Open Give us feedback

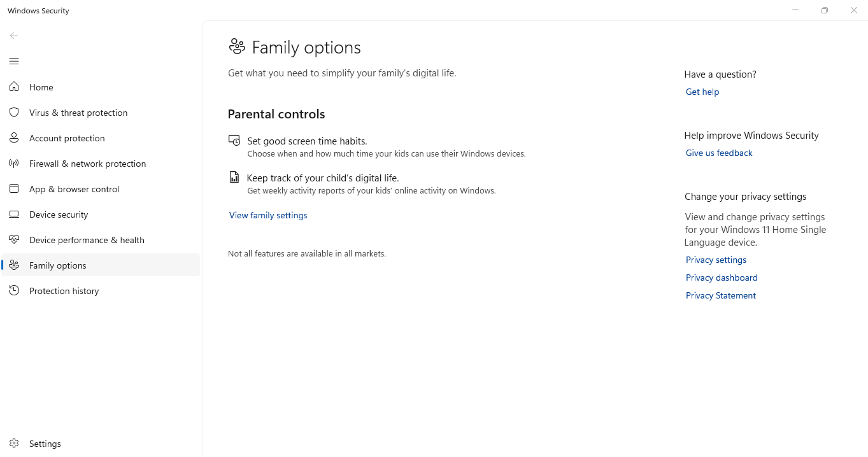pos(718,153)
